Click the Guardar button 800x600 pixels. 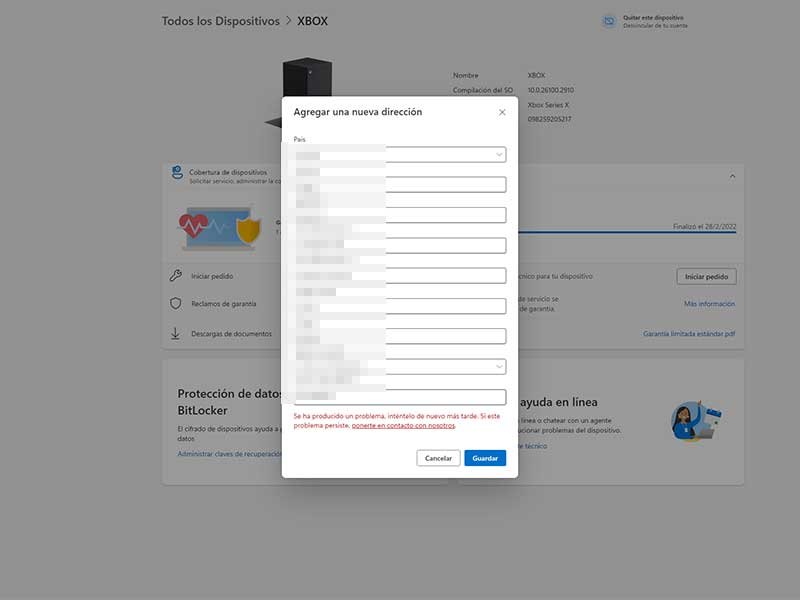click(x=485, y=458)
